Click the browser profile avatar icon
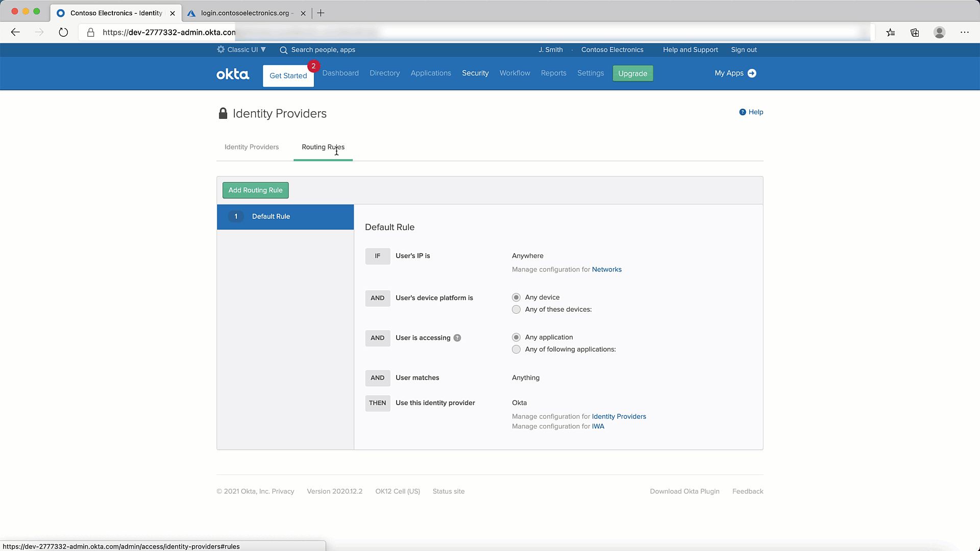 [939, 32]
